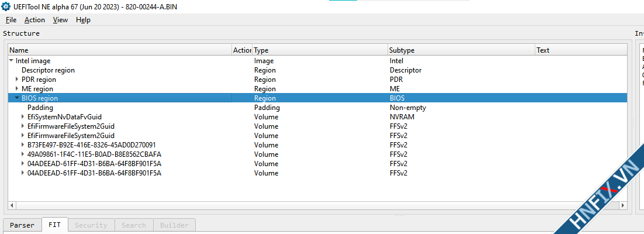Collapse the BIOS region node
The image size is (644, 234).
click(x=17, y=98)
